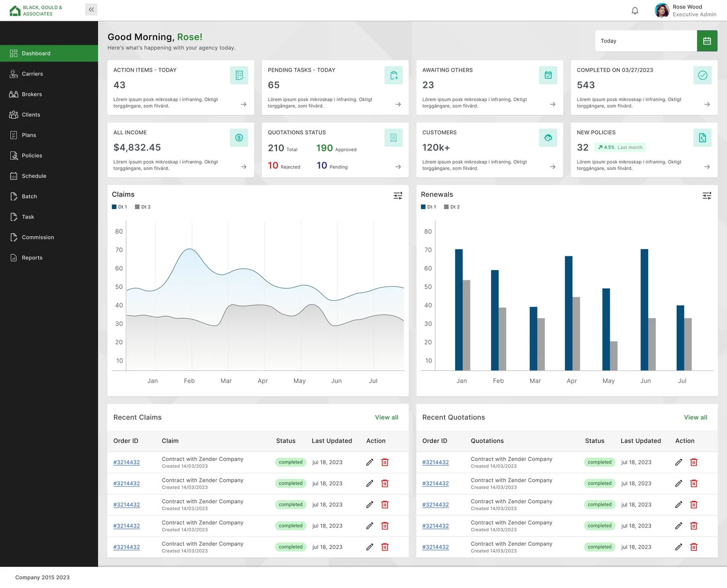Viewport: 727px width, 588px height.
Task: Select Commission in the sidebar
Action: 49,237
